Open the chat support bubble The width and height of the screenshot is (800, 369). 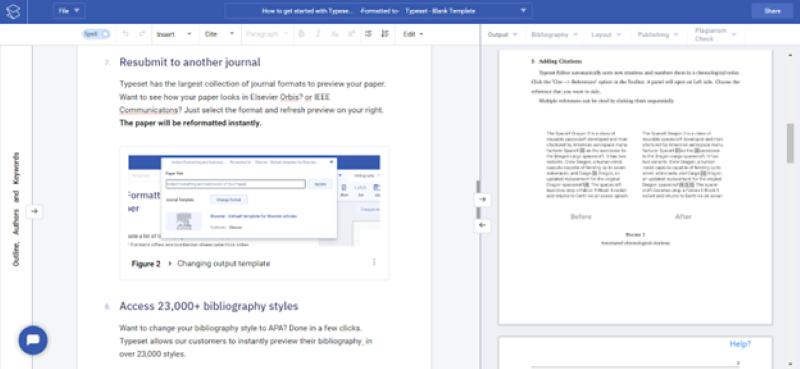point(33,340)
